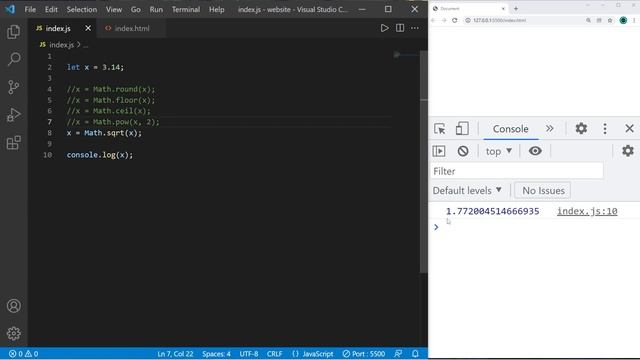Open feedback icon in status bar
Image resolution: width=640 pixels, height=360 pixels.
pos(398,354)
